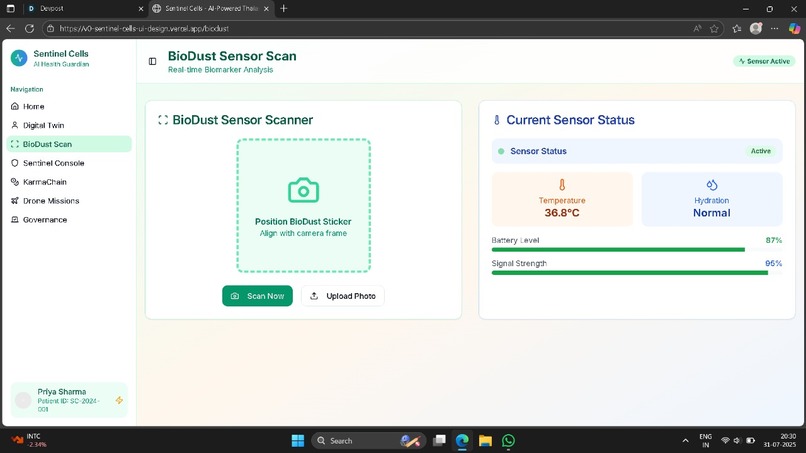Open a new browser tab
806x453 pixels.
tap(283, 8)
